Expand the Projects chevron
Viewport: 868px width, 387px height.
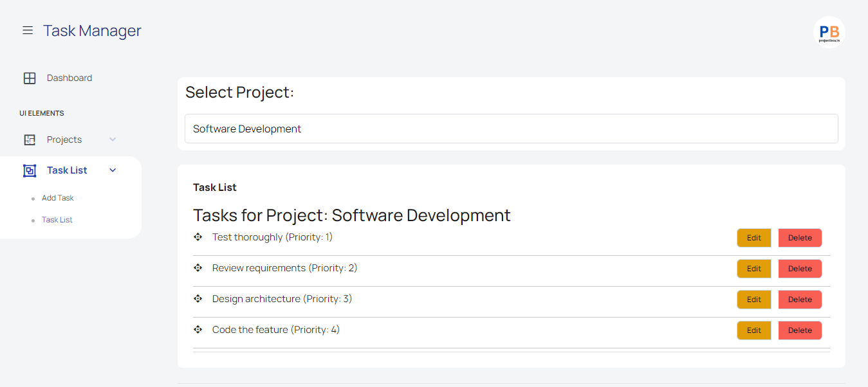coord(113,139)
